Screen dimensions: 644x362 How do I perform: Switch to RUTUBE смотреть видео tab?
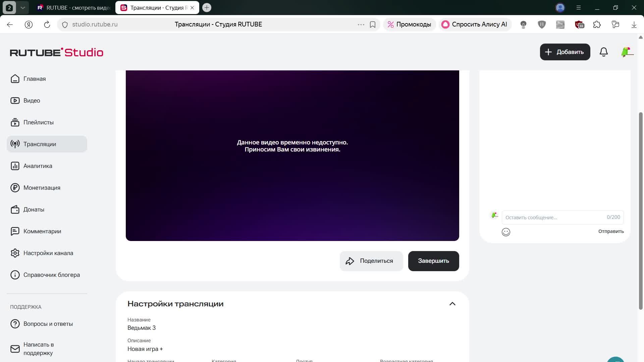coord(74,7)
